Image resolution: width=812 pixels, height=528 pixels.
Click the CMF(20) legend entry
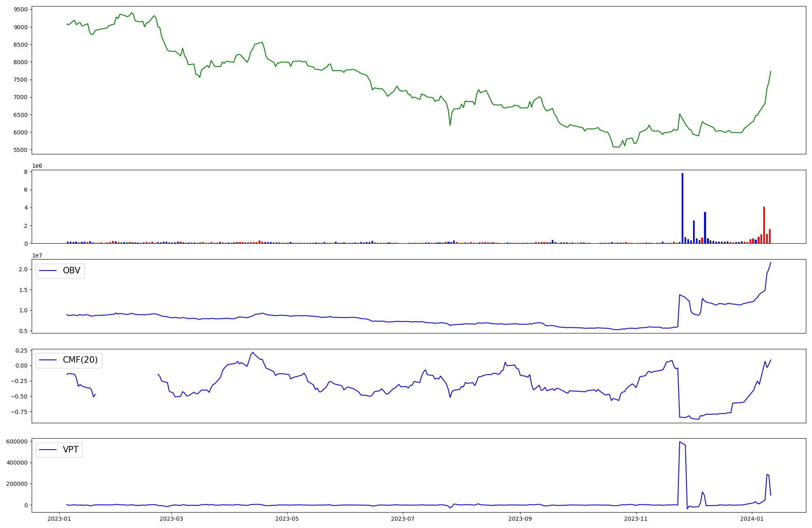point(80,360)
